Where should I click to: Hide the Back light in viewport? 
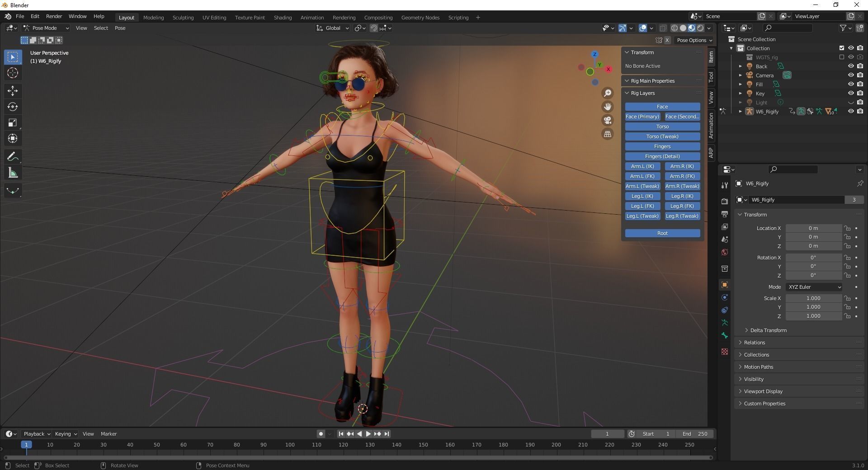click(x=851, y=66)
